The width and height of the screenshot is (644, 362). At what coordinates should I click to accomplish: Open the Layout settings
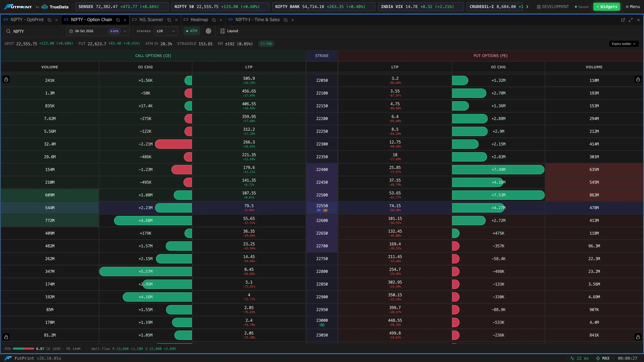tap(229, 31)
